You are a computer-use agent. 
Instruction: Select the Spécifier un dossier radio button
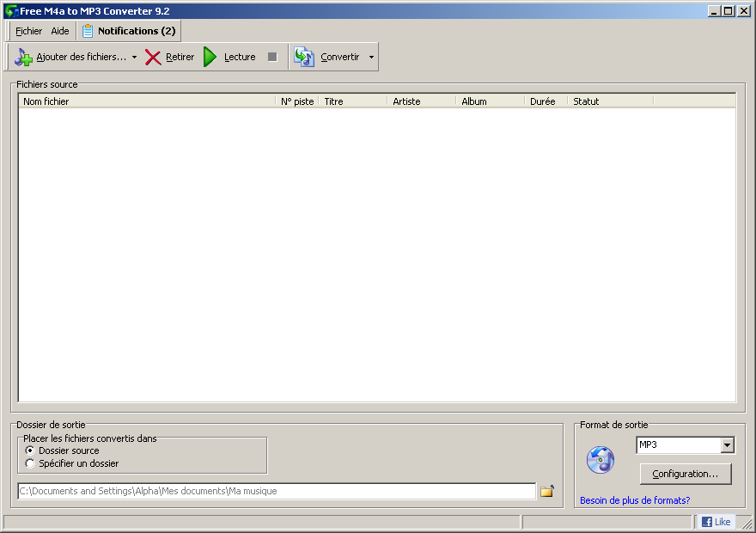point(30,463)
